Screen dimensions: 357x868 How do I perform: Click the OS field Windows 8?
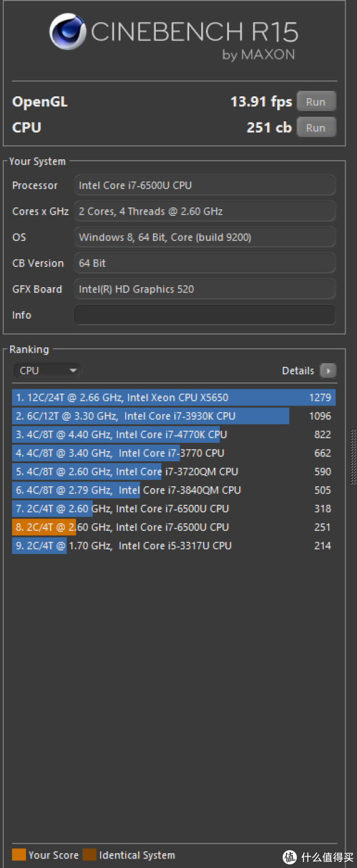pos(205,237)
